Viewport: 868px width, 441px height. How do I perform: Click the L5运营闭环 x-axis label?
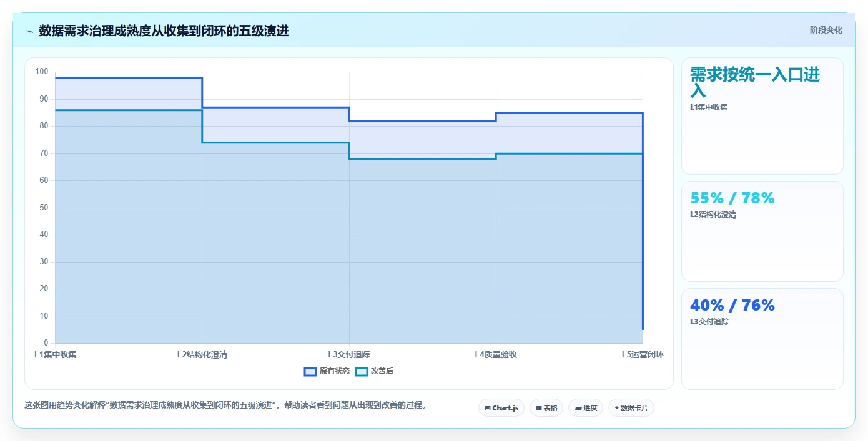click(x=643, y=354)
